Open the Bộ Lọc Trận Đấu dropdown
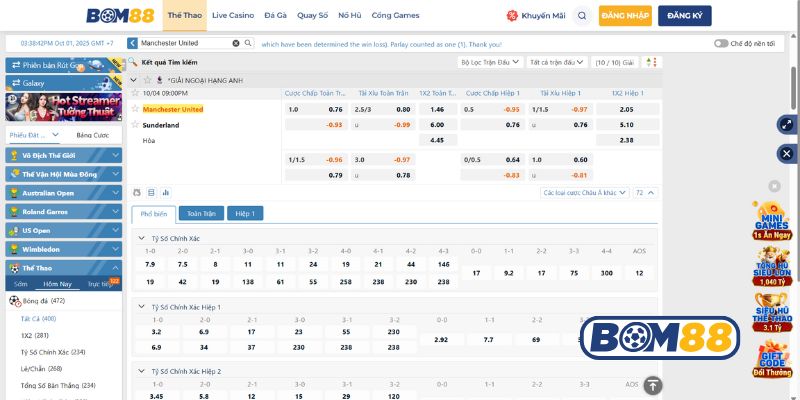800x400 pixels. pos(490,62)
